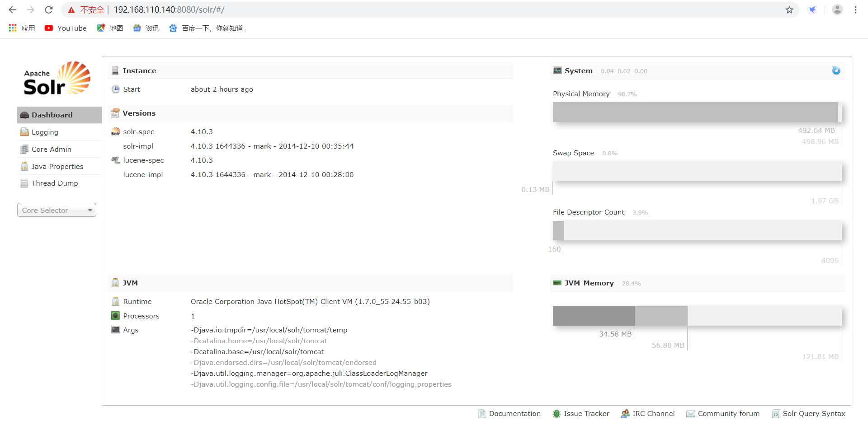Viewport: 868px width, 444px height.
Task: Click the Java Properties icon
Action: pos(24,166)
